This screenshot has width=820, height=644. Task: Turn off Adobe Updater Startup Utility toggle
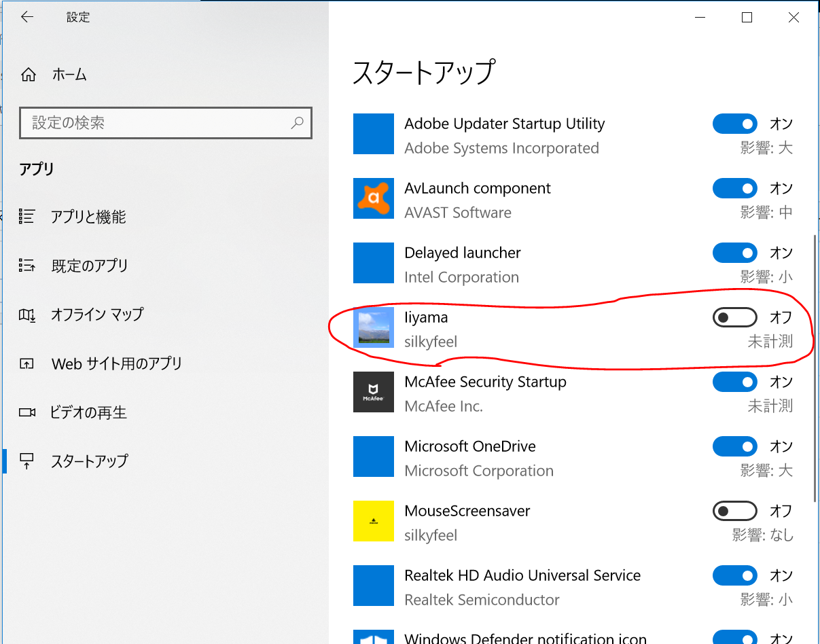click(734, 124)
